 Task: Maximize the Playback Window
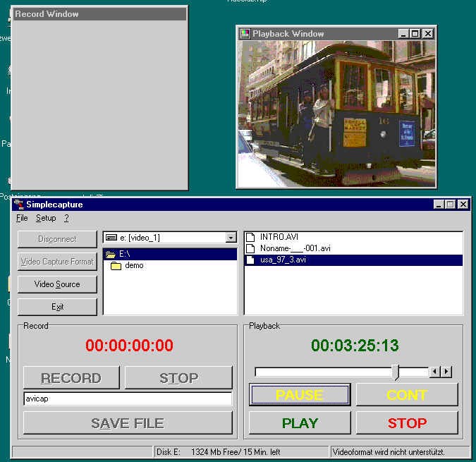point(415,34)
